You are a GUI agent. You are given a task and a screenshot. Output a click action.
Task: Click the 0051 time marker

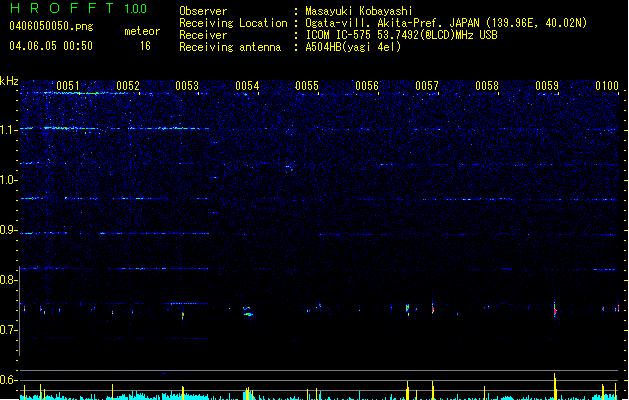pyautogui.click(x=68, y=85)
